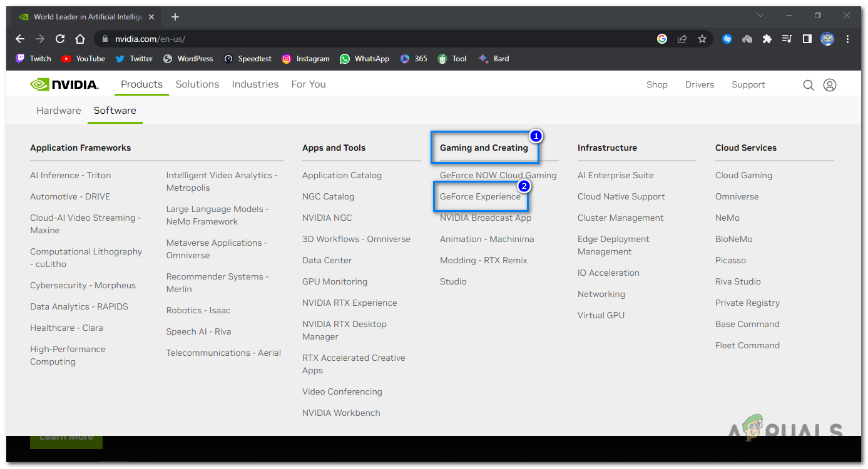The image size is (868, 469).
Task: Open the GeForce NOW Cloud Gaming link
Action: [x=498, y=175]
